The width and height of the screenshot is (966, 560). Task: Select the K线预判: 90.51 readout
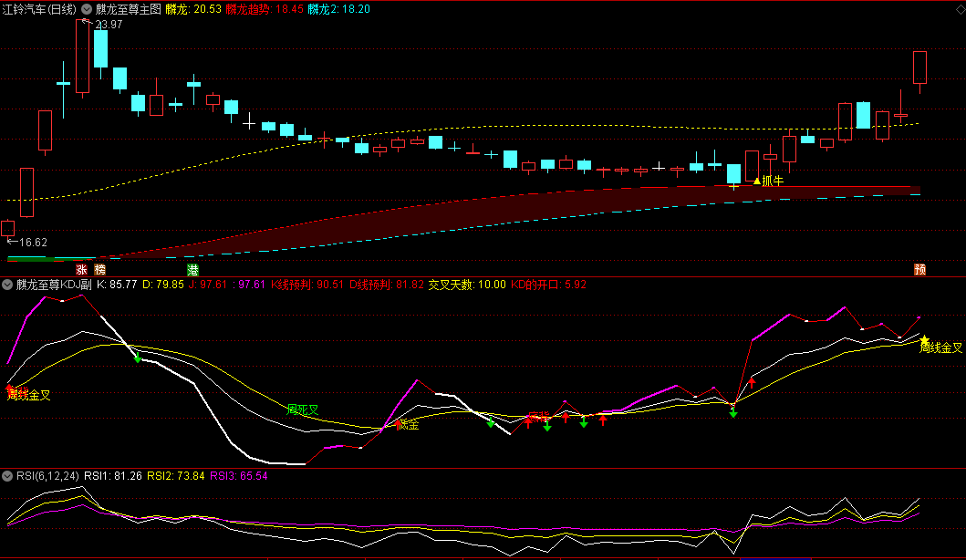tap(307, 285)
